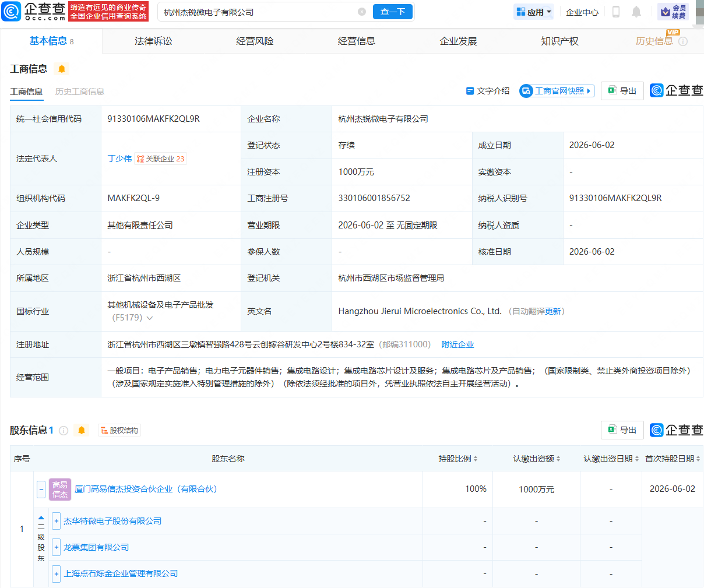This screenshot has width=704, height=588.
Task: Switch to 企业发展 tab
Action: click(x=458, y=41)
